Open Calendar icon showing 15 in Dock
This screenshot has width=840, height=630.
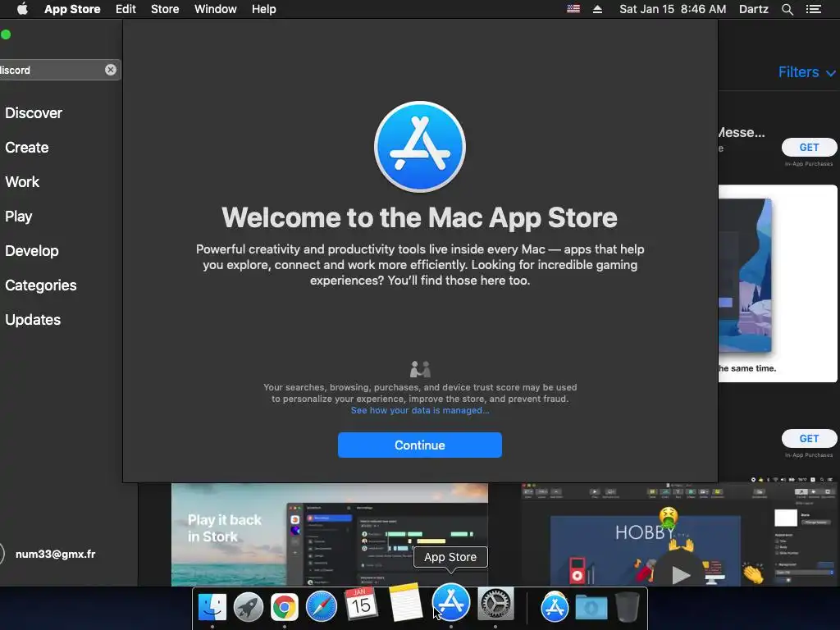361,604
